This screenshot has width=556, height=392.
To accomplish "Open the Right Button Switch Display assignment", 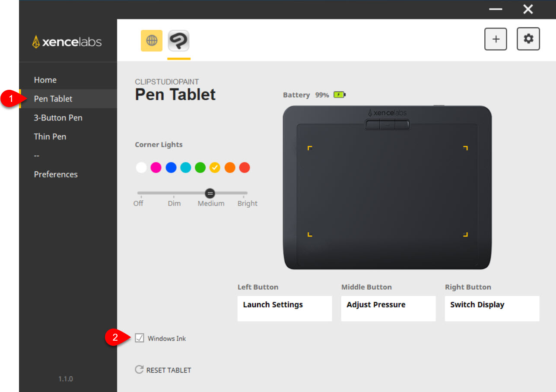I will point(492,308).
